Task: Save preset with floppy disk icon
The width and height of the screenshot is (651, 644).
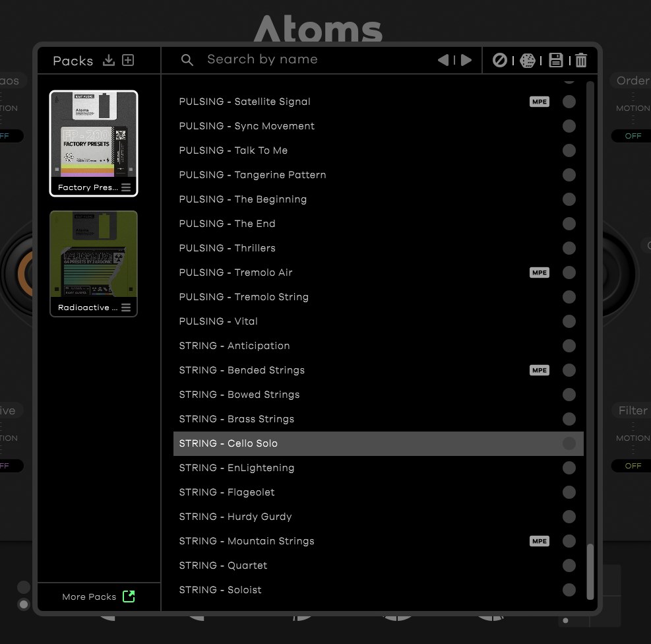Action: 555,60
